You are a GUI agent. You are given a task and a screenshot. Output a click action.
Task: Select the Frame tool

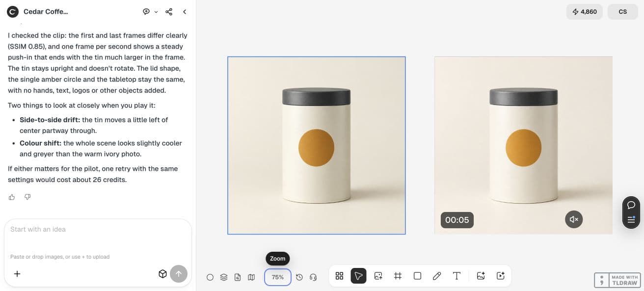398,276
